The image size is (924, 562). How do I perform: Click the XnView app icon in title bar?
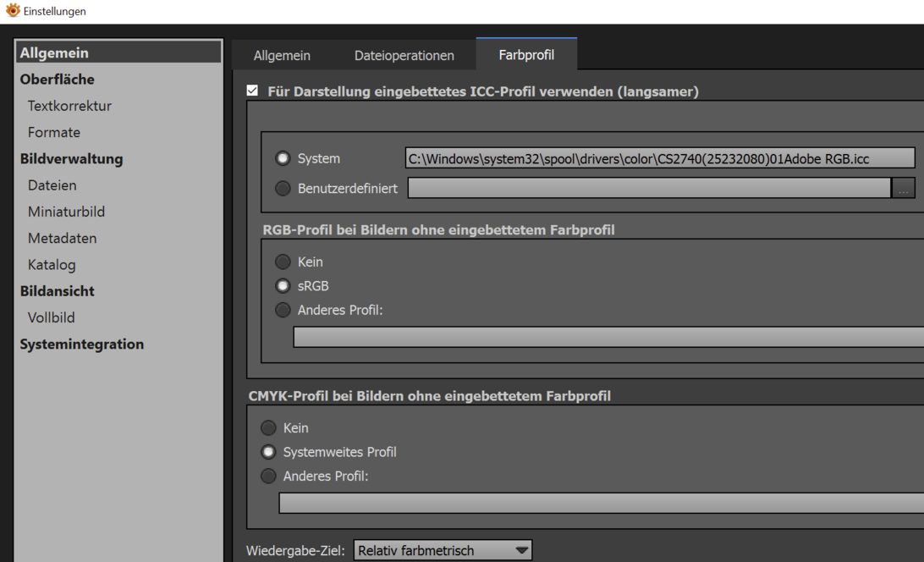tap(12, 11)
